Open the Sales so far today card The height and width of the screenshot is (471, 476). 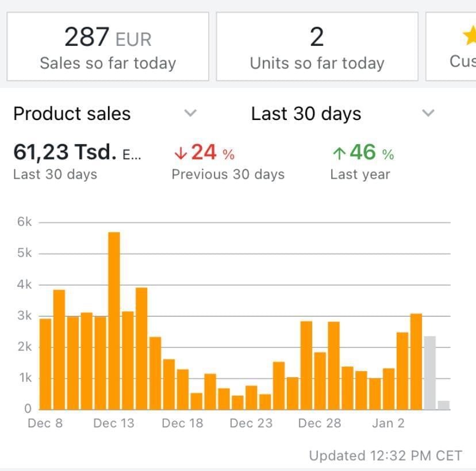coord(108,47)
